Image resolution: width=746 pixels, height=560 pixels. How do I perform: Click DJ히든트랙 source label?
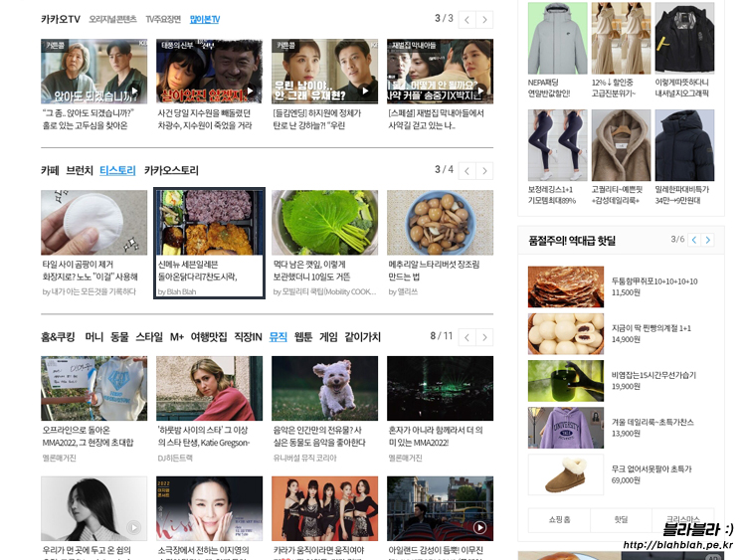click(x=175, y=459)
